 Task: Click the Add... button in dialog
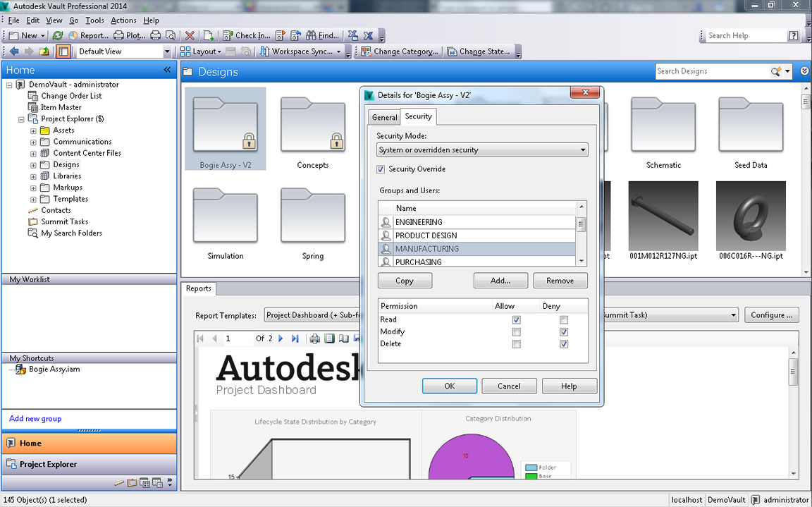(x=500, y=281)
